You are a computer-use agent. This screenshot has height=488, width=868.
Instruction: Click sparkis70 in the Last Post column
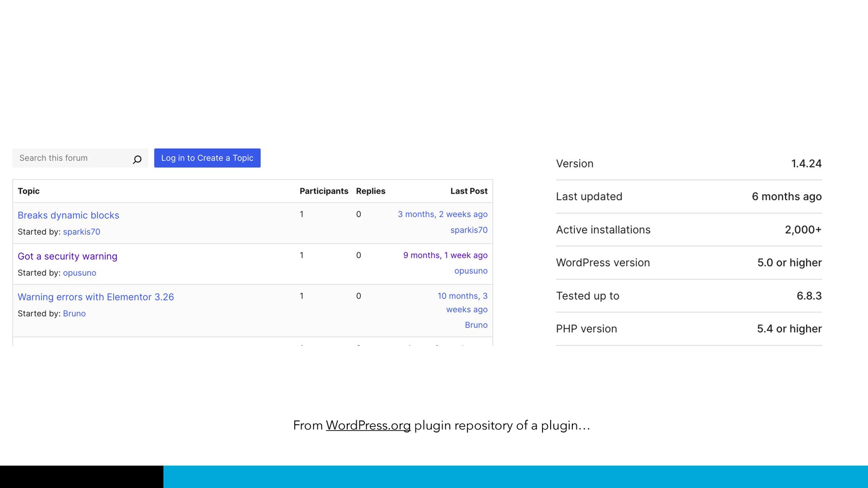[x=468, y=230]
